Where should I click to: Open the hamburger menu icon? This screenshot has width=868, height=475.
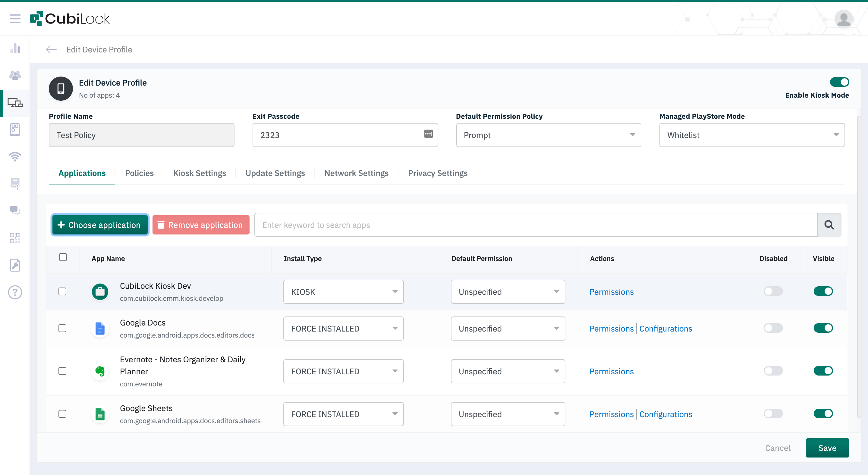pyautogui.click(x=15, y=19)
